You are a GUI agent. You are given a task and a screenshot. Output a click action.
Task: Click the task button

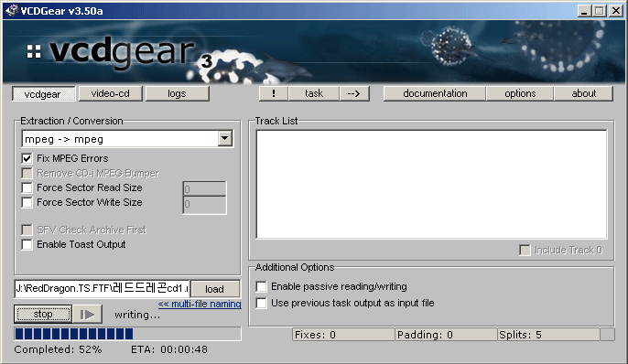point(314,93)
